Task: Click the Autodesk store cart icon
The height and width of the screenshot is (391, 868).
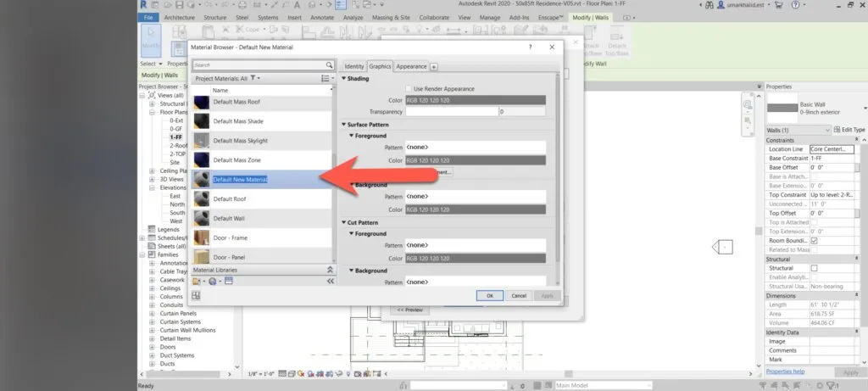Action: [x=780, y=4]
